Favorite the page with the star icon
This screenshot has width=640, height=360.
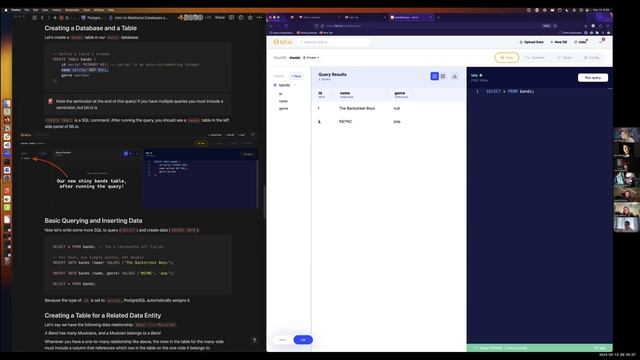pos(250,18)
